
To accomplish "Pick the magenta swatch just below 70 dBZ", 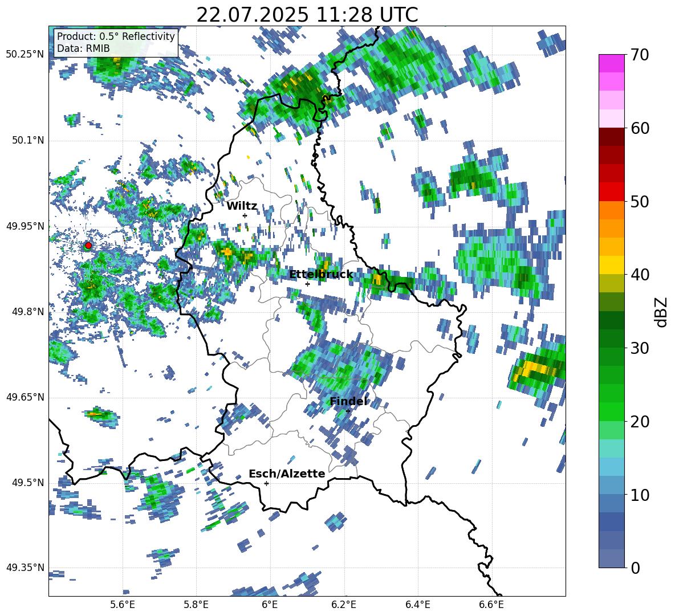I will coord(611,63).
